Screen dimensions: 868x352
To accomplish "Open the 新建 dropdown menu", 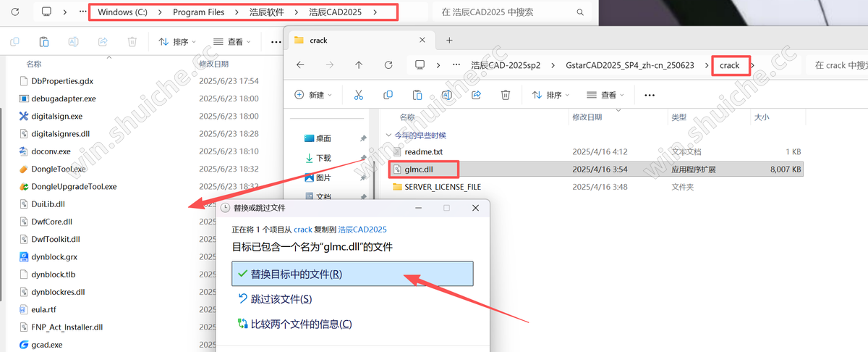I will click(x=313, y=95).
